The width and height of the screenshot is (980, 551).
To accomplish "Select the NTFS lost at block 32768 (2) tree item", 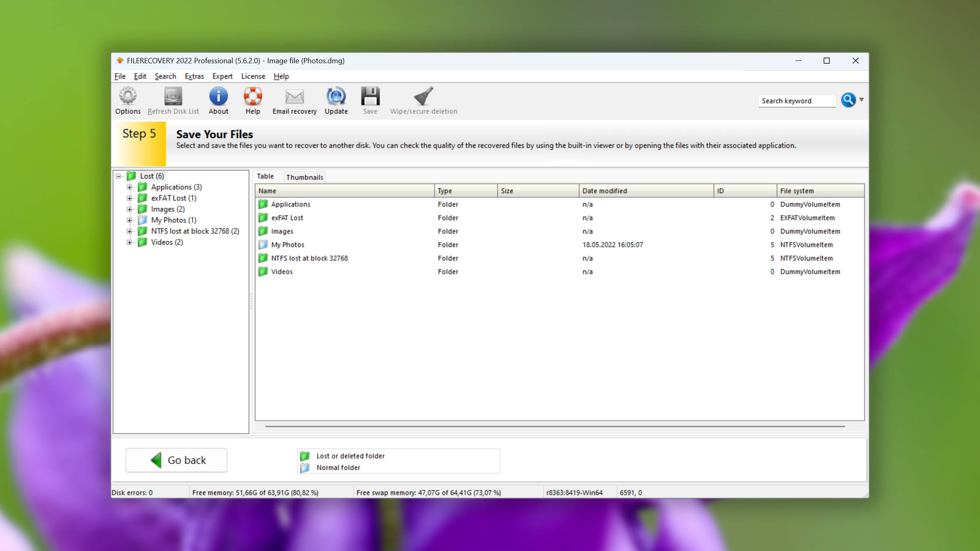I will click(x=195, y=231).
